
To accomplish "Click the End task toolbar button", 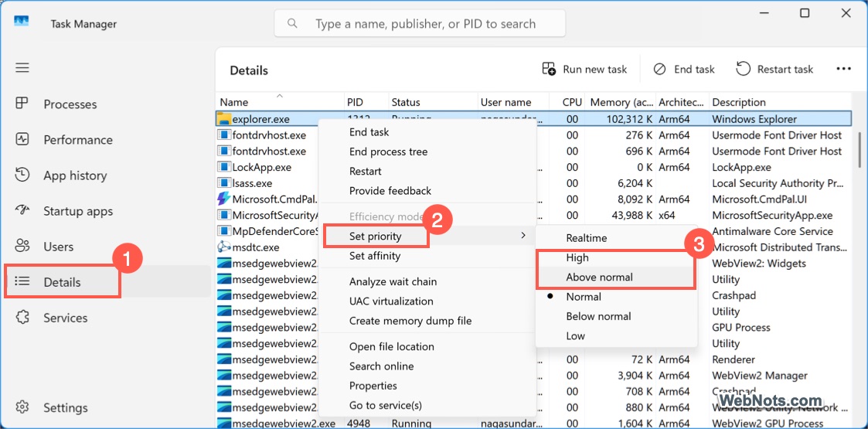I will [684, 70].
